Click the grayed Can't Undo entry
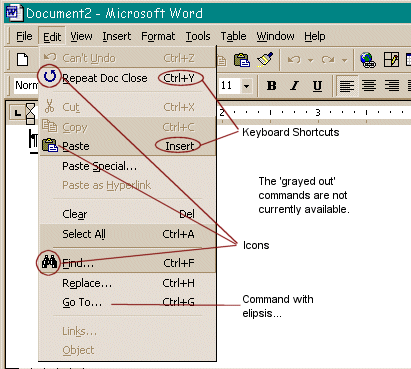This screenshot has width=411, height=369. point(128,58)
